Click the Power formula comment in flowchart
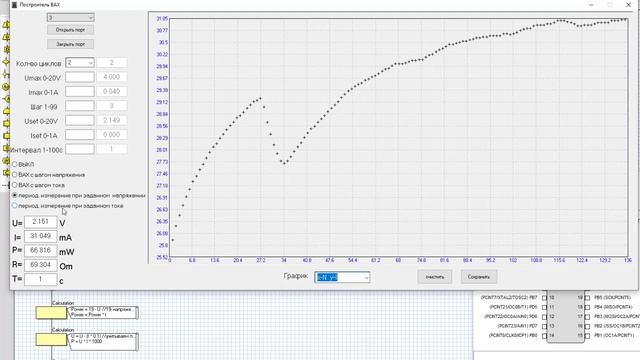 coord(104,313)
